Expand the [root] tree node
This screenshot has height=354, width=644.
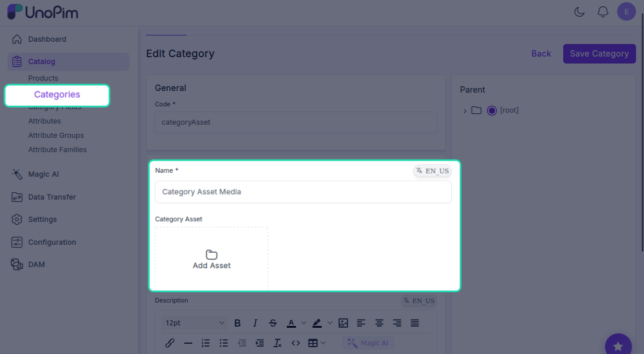click(464, 111)
